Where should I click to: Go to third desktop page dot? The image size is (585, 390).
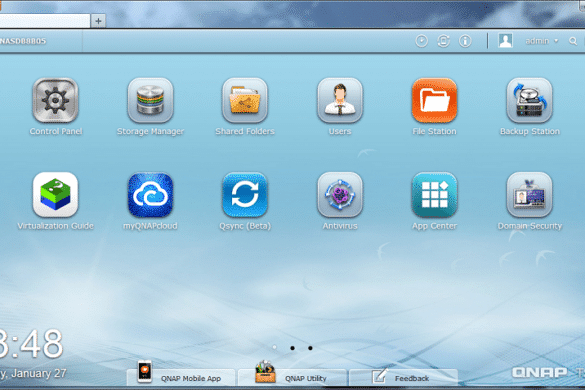point(310,348)
